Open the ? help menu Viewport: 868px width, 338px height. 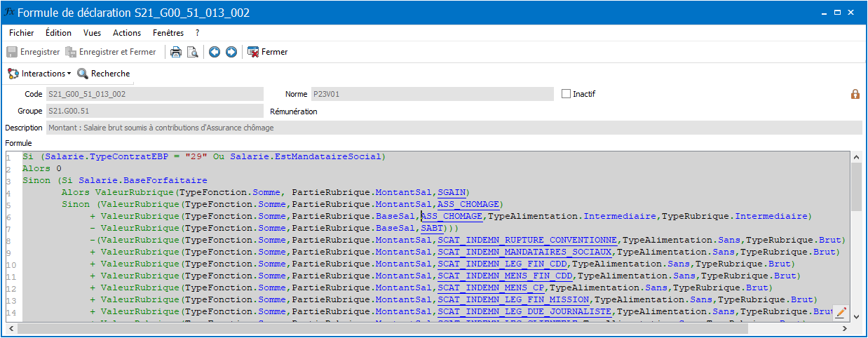click(x=198, y=32)
